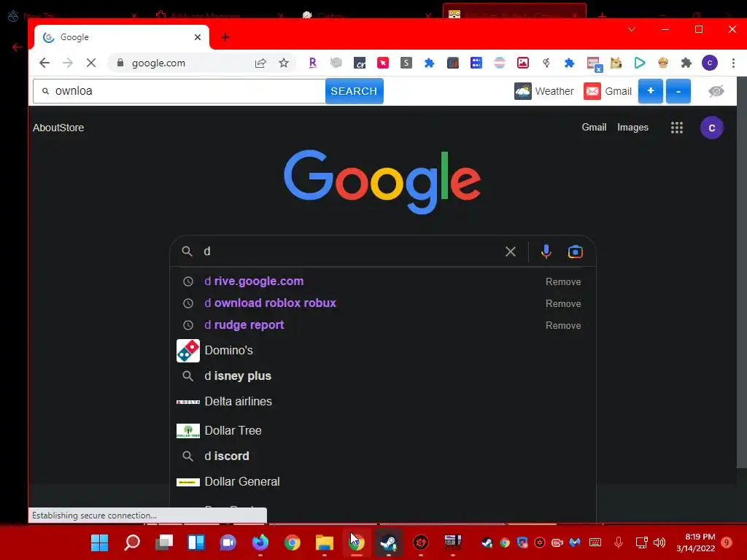Open volume control in the system tray
The height and width of the screenshot is (560, 747).
tap(659, 542)
